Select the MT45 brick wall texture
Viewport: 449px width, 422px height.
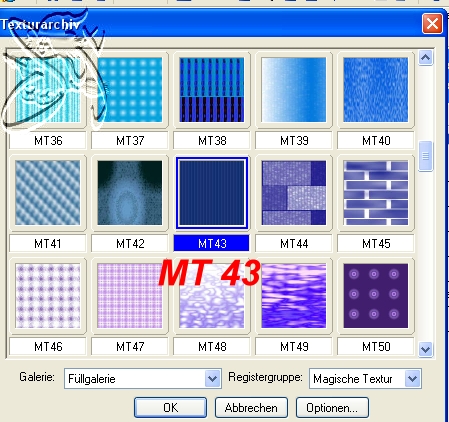(376, 193)
